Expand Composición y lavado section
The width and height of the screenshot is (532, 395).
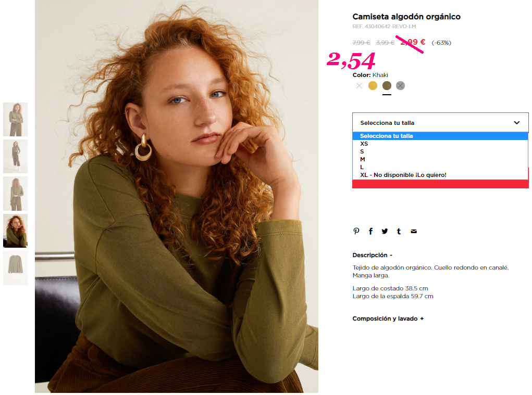[388, 318]
